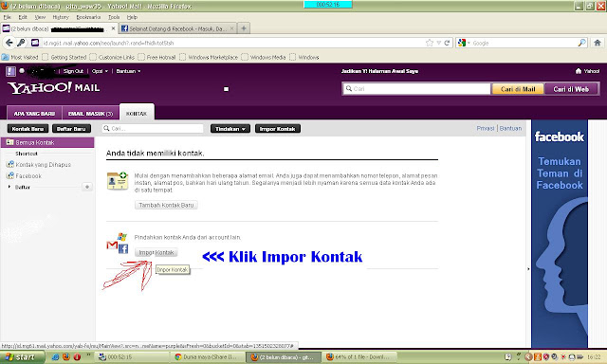Click the Kontak Baru button
Viewport: 607px width, 364px height.
tap(28, 129)
